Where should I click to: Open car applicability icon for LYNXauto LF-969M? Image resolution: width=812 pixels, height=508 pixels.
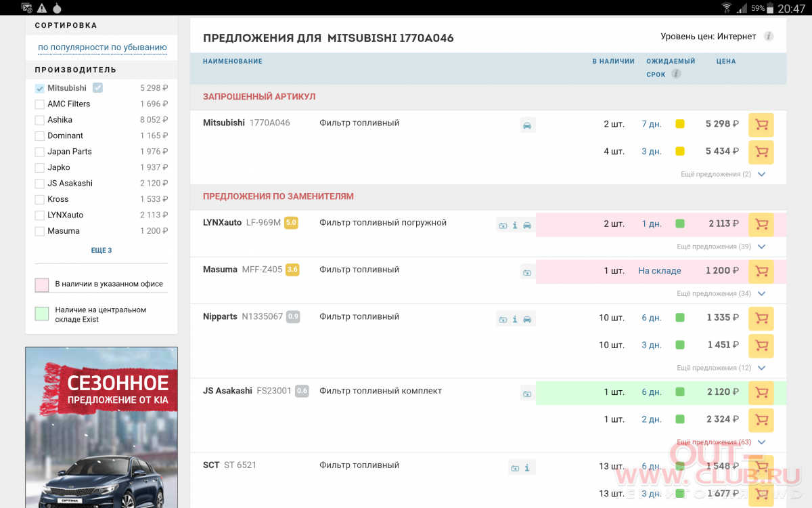pos(527,225)
